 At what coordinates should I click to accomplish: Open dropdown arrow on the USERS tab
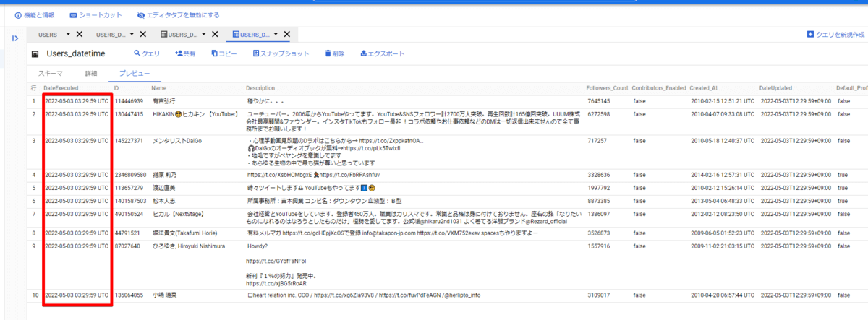point(68,35)
